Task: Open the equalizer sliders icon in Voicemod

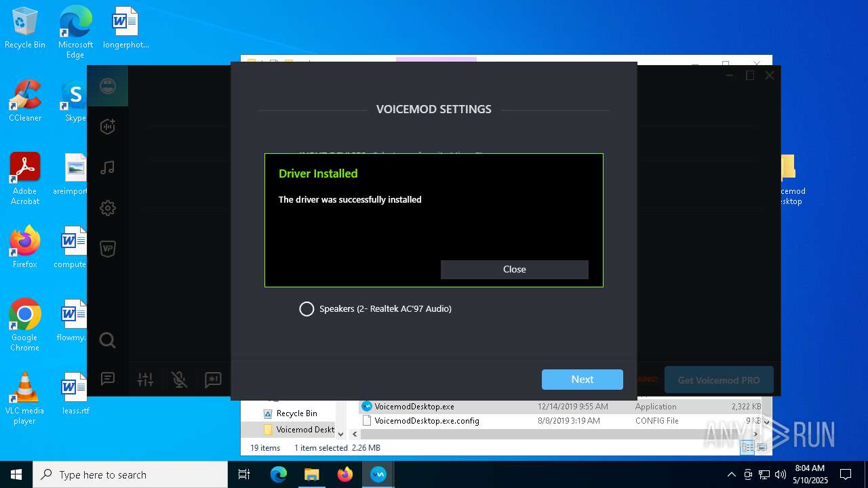Action: 145,380
